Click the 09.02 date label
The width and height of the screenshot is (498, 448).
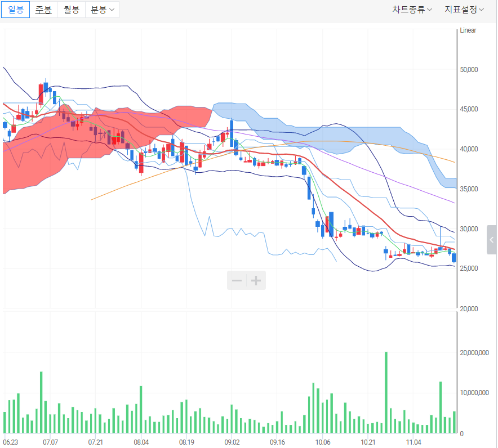pyautogui.click(x=232, y=442)
